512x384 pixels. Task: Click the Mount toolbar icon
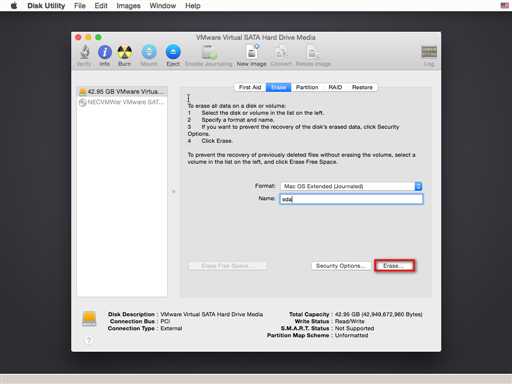pyautogui.click(x=149, y=55)
